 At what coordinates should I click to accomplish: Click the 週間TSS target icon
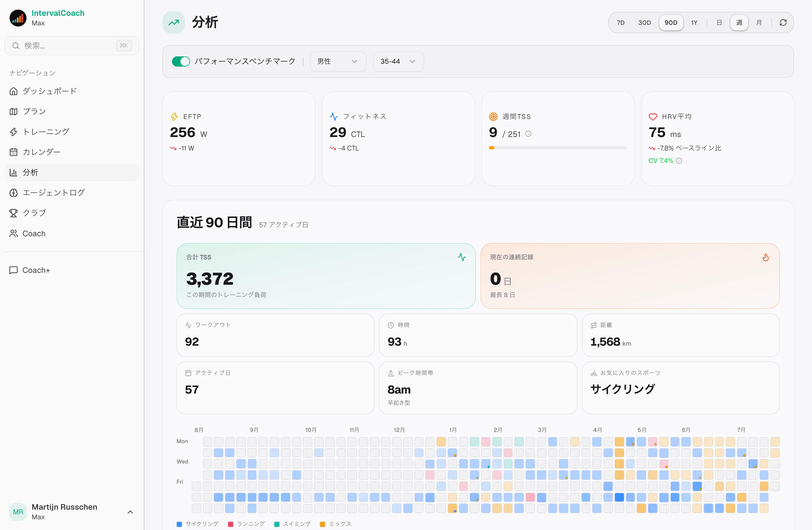[x=493, y=117]
